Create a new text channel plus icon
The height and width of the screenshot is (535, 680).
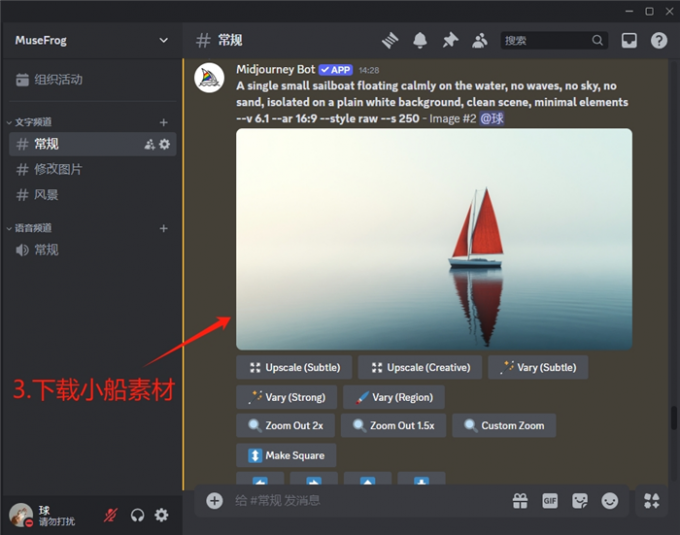(x=163, y=122)
